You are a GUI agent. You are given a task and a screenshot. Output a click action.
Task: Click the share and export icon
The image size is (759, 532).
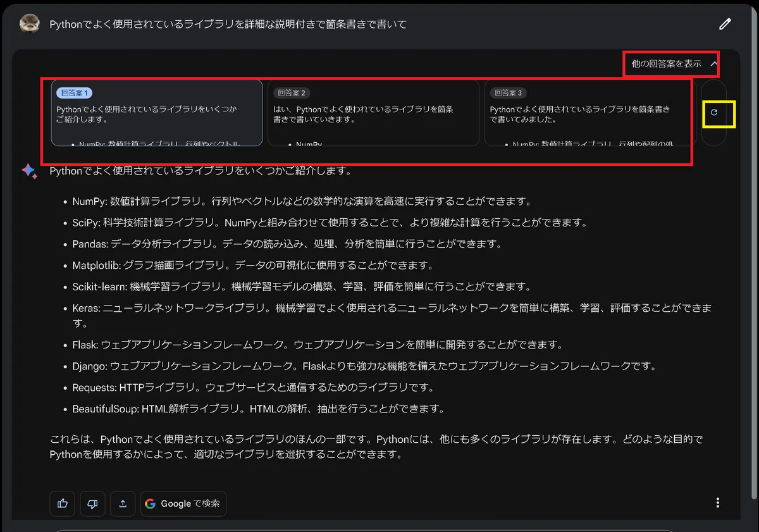coord(123,504)
